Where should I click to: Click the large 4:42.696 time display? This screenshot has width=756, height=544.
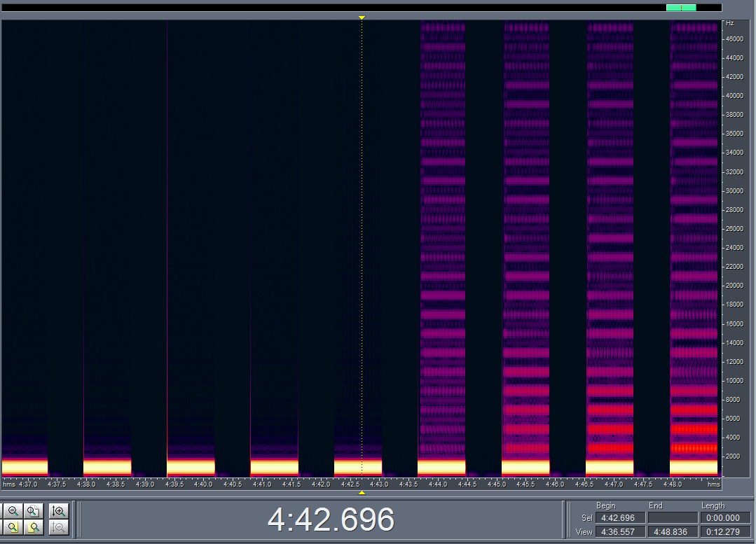(x=331, y=519)
